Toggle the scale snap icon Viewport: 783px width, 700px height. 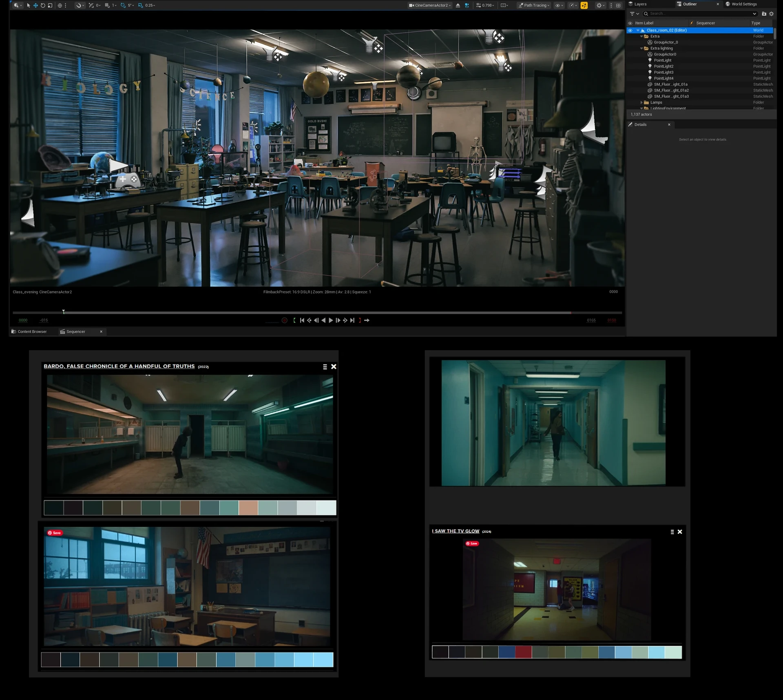141,5
